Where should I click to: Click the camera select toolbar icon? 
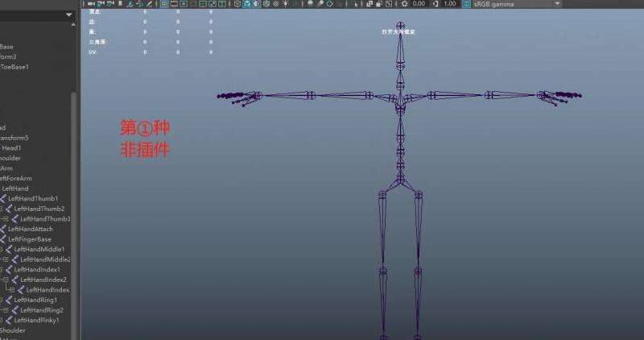(91, 4)
